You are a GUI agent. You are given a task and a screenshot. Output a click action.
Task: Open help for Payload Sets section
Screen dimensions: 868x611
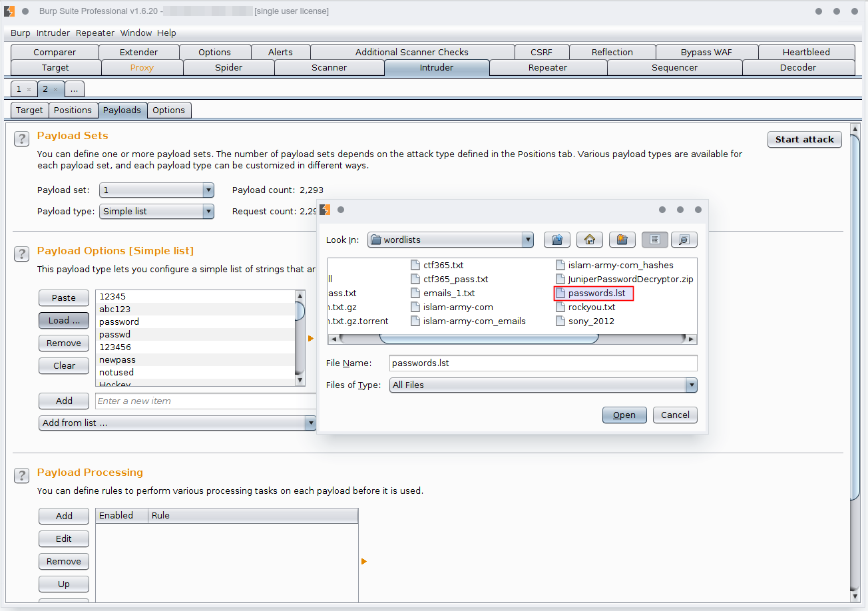[x=22, y=139]
